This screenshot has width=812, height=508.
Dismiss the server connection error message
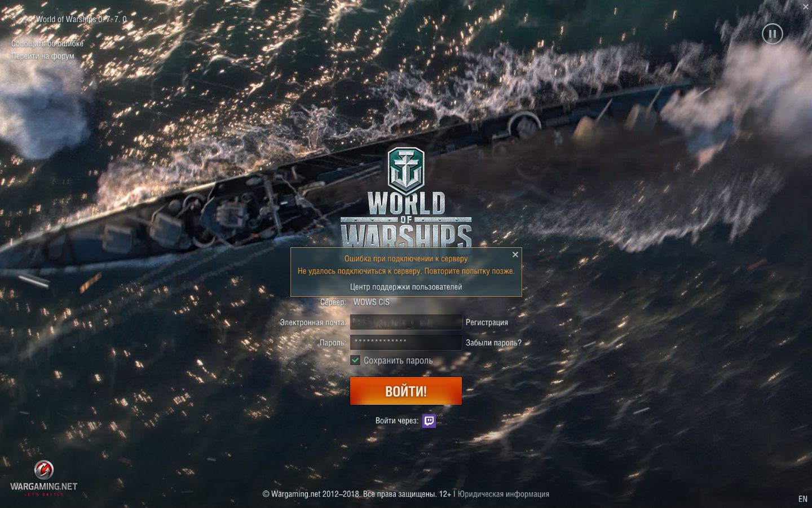515,255
